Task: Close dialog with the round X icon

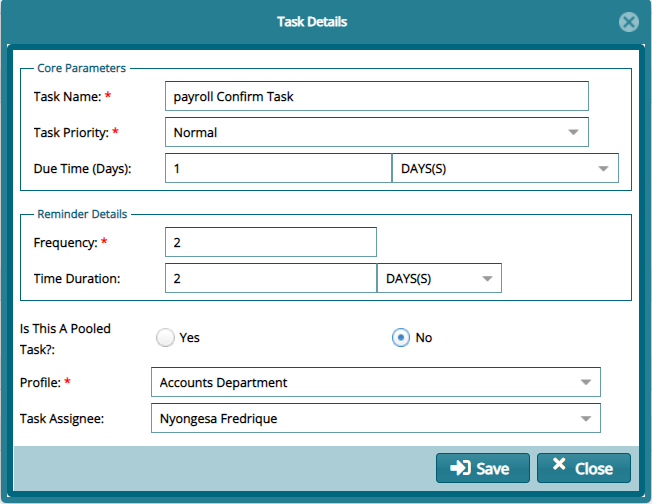Action: [628, 22]
